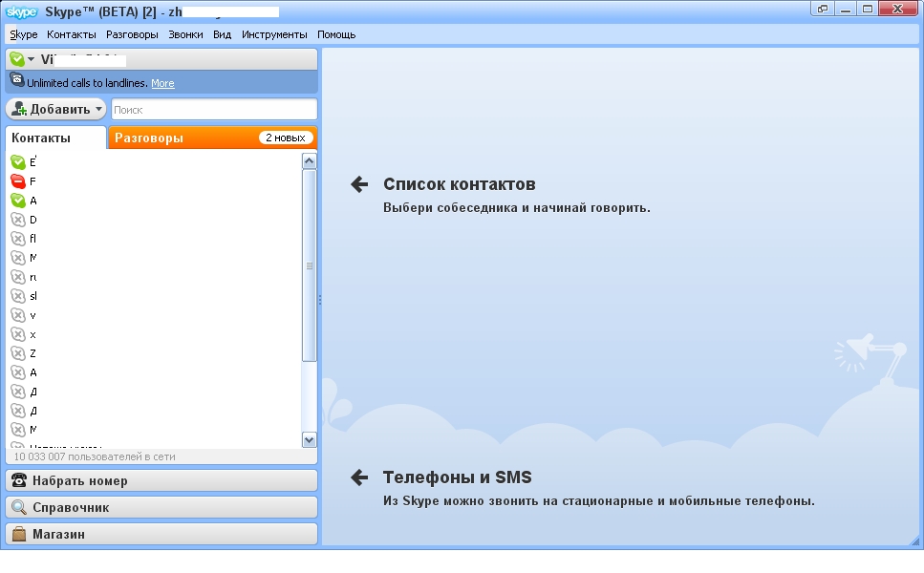Click the red do-not-disturb icon of contact F
The image size is (924, 573).
[x=18, y=181]
